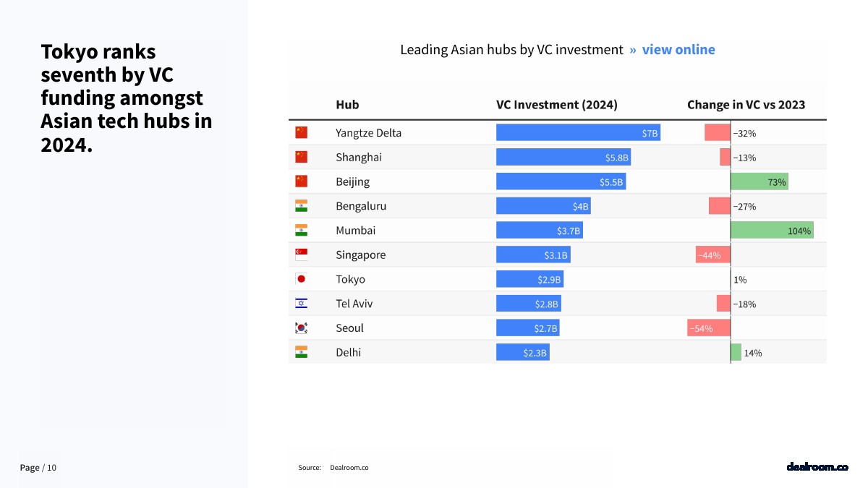Select Mumbai's green 104% change bar

point(772,231)
